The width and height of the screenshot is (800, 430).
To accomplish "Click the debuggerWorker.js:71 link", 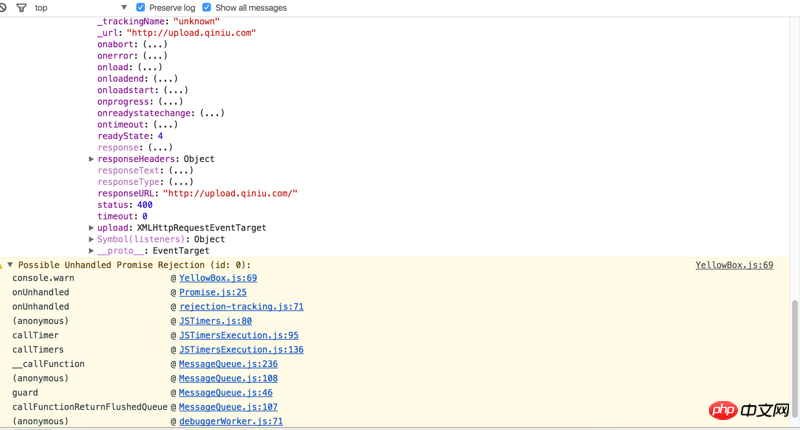I will [230, 422].
